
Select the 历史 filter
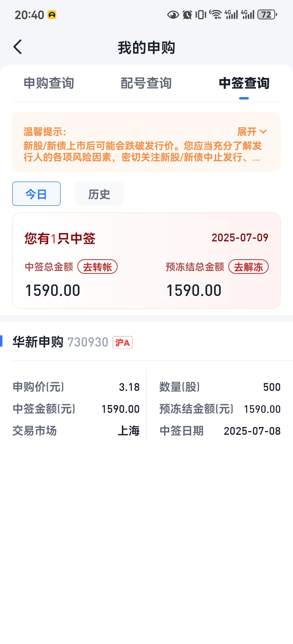tap(99, 194)
